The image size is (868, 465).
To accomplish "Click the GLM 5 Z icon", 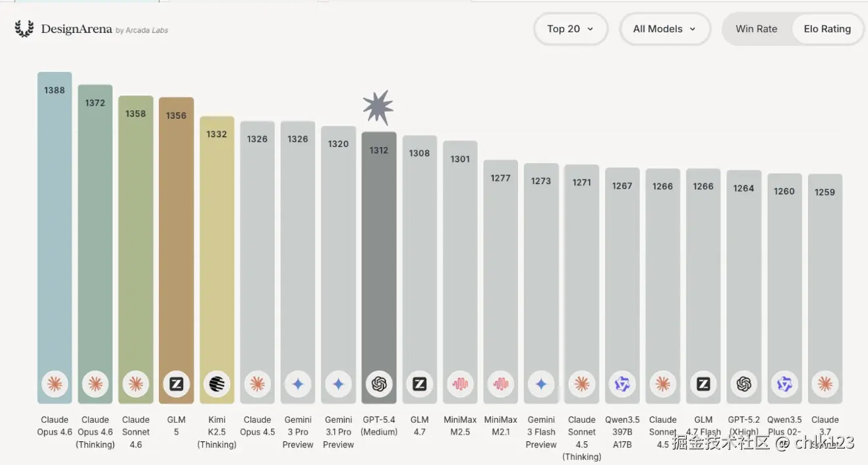I will (176, 384).
